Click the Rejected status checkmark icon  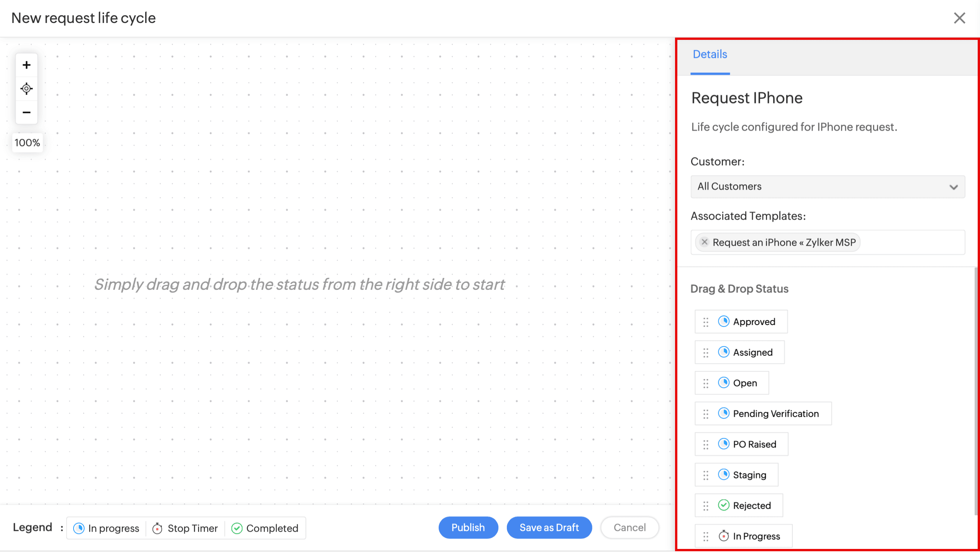(x=723, y=505)
